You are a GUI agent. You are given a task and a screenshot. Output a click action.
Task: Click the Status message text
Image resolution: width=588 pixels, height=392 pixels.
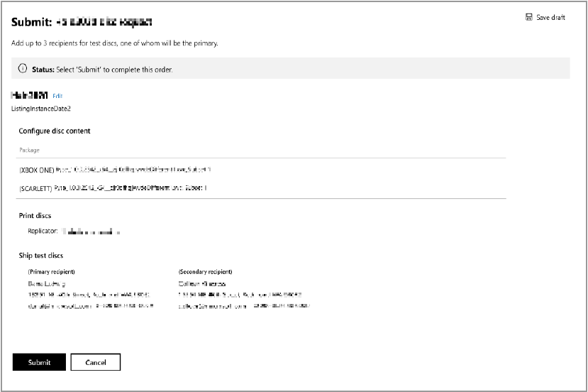click(x=102, y=70)
